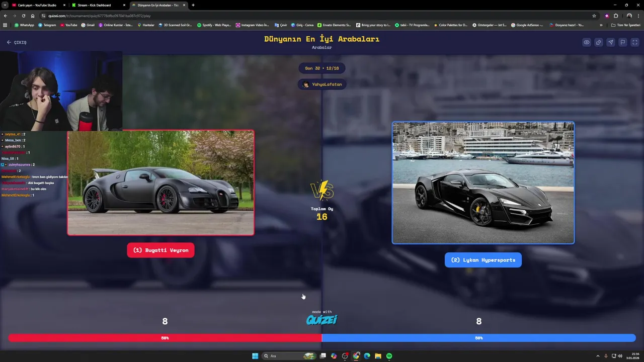Expand the bookmarks overflow chevron
Viewport: 644px width, 362px height.
(x=601, y=25)
